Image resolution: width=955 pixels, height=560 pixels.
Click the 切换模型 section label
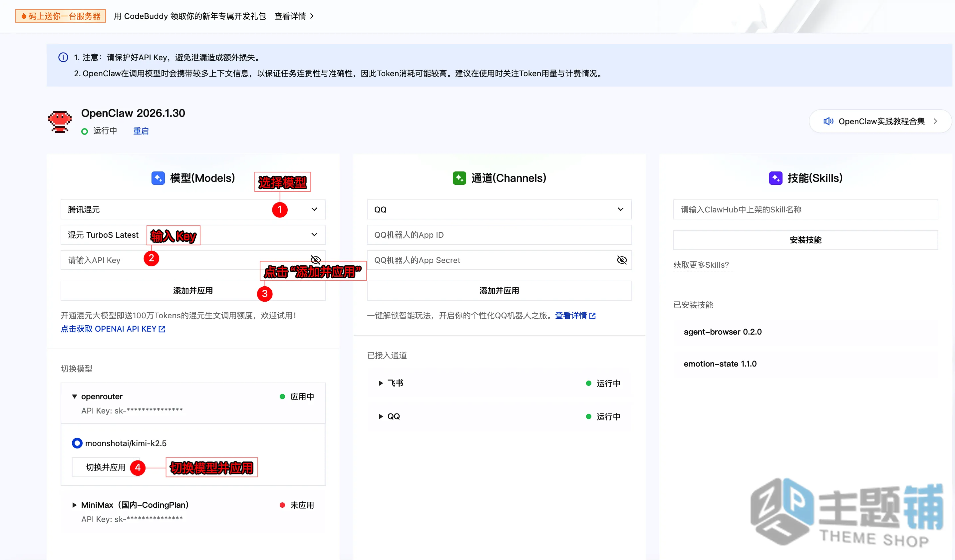pos(77,369)
